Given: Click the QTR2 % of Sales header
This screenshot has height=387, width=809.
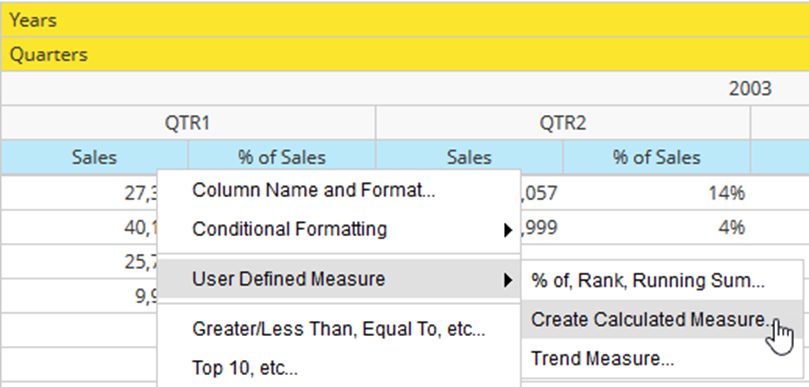Looking at the screenshot, I should click(x=656, y=157).
